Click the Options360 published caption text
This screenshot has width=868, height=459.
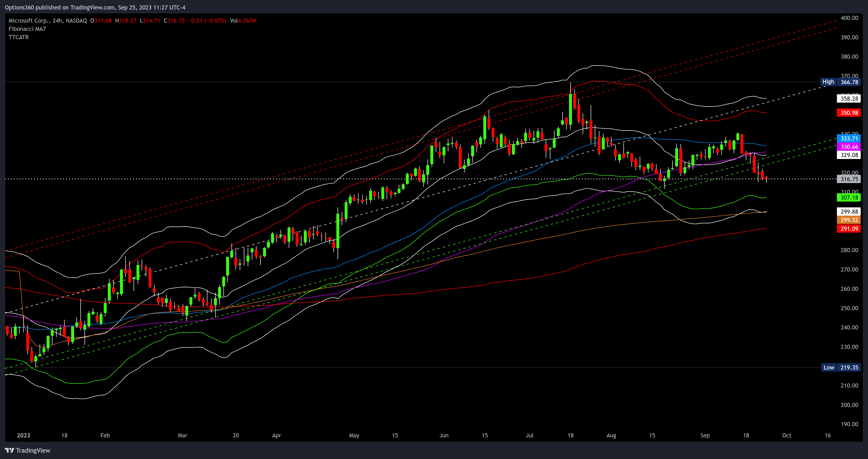[95, 8]
